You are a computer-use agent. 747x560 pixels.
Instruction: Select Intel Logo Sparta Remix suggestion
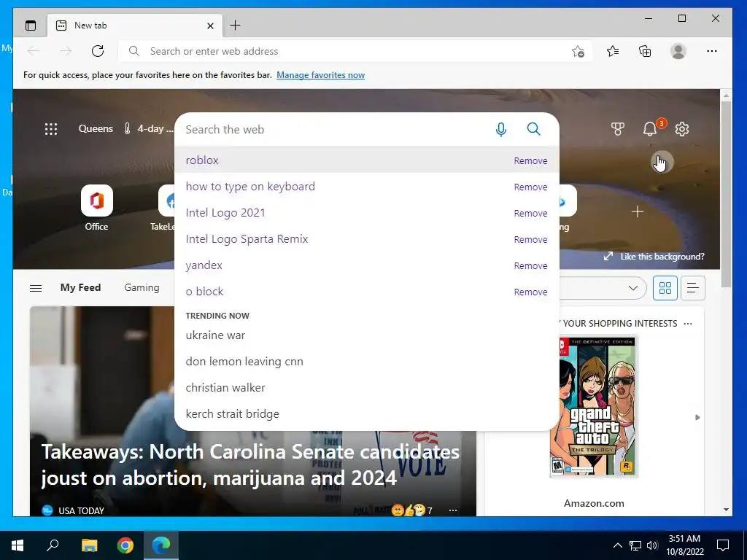coord(367,239)
